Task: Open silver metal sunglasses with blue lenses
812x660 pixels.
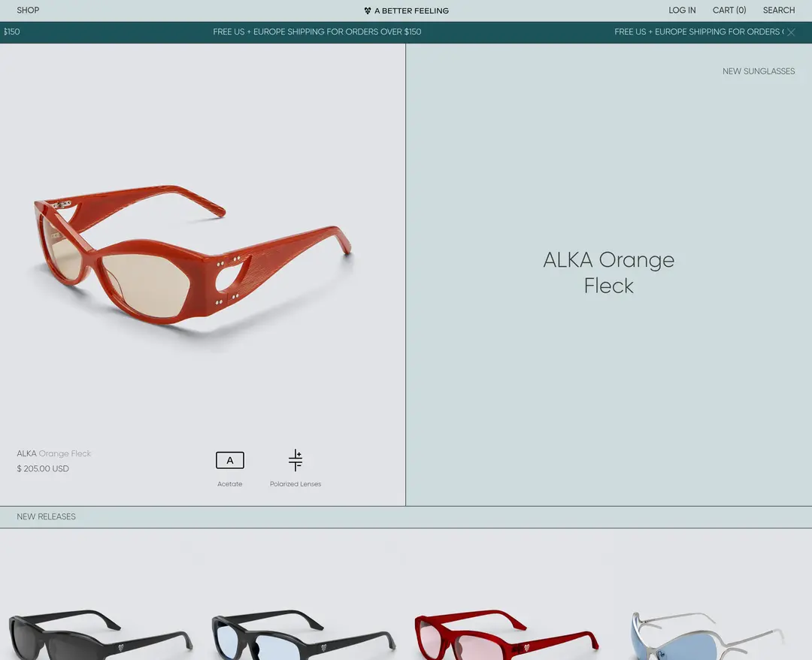Action: (x=710, y=636)
